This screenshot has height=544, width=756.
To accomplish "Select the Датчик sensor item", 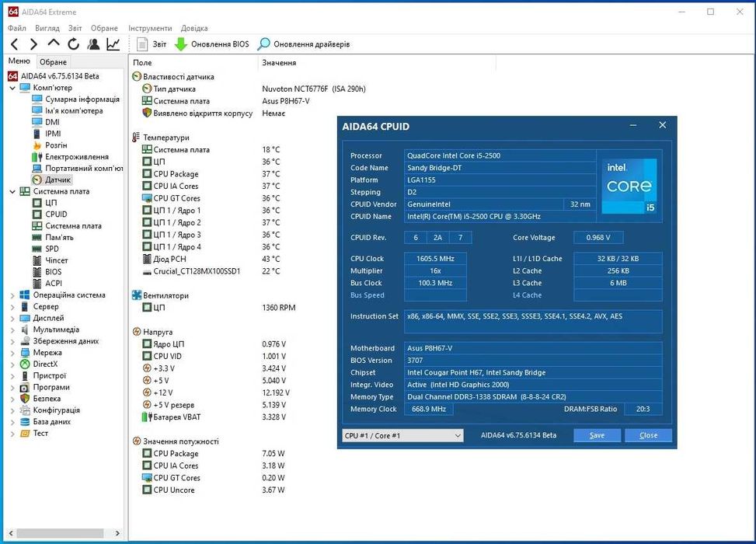I will (52, 180).
